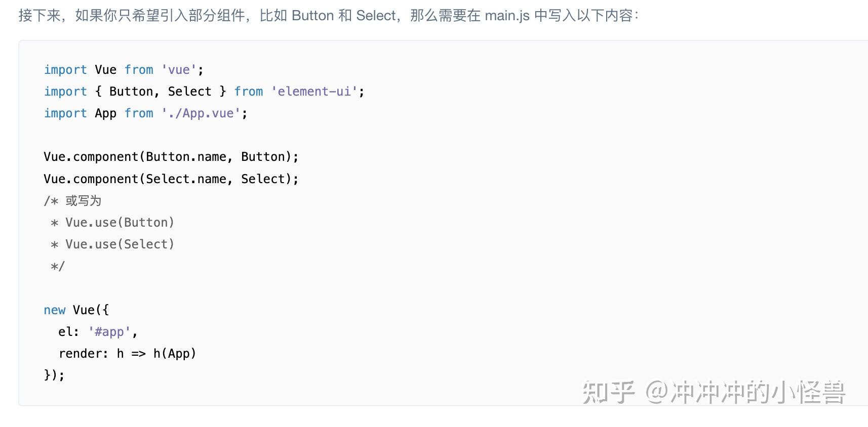
Task: Click the first 'import' keyword
Action: (65, 70)
